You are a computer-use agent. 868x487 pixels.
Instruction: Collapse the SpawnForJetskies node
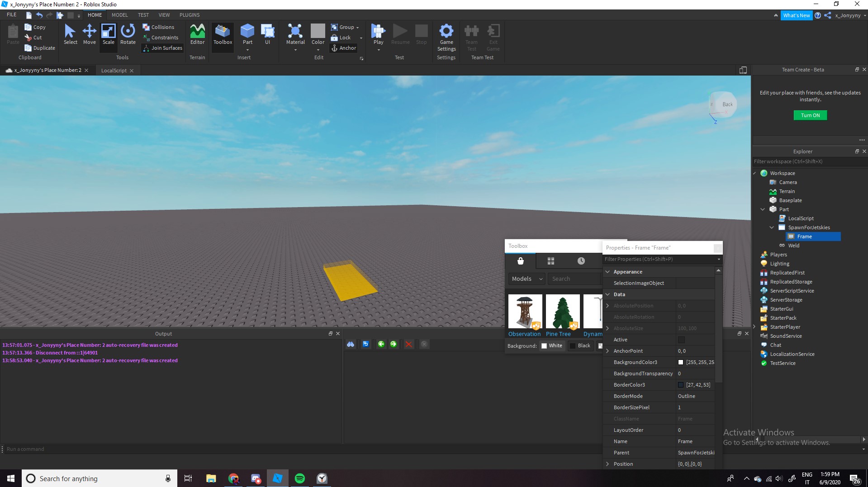(x=772, y=227)
